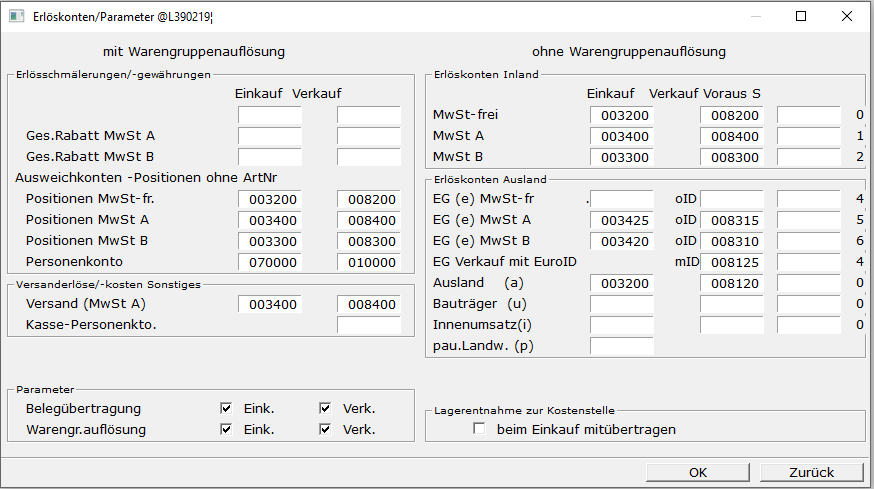Maximize the Erlöskonten/Parameter window
874x489 pixels.
[801, 16]
